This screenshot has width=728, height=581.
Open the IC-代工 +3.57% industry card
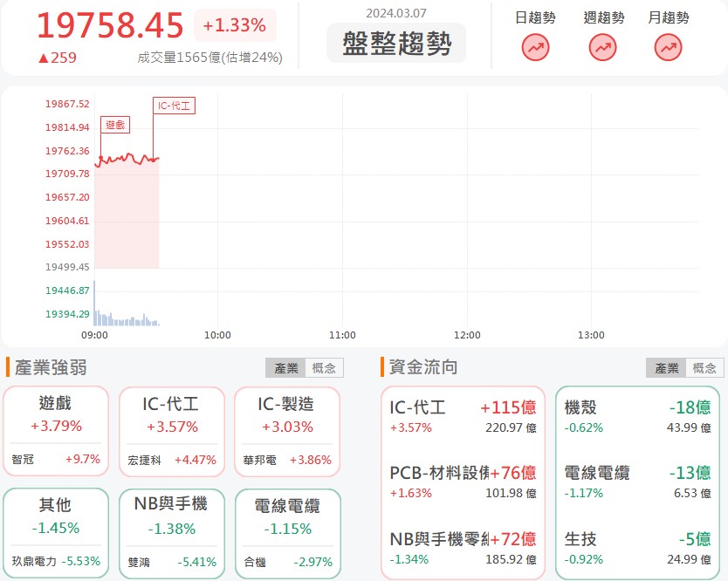172,432
